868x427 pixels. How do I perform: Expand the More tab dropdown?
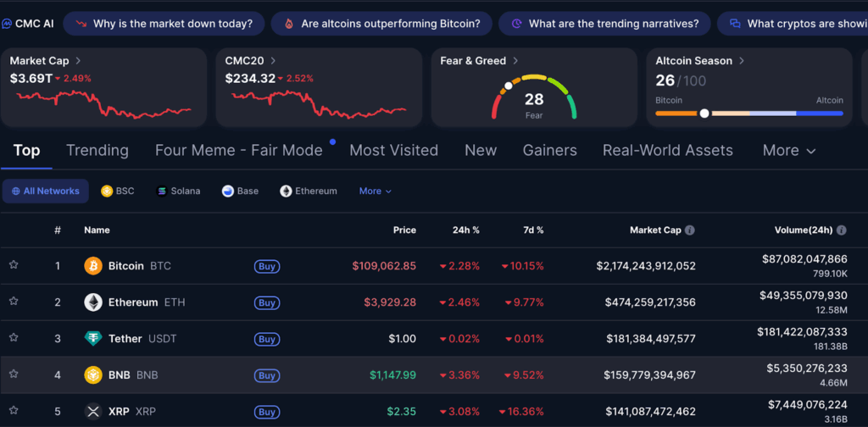click(x=789, y=151)
